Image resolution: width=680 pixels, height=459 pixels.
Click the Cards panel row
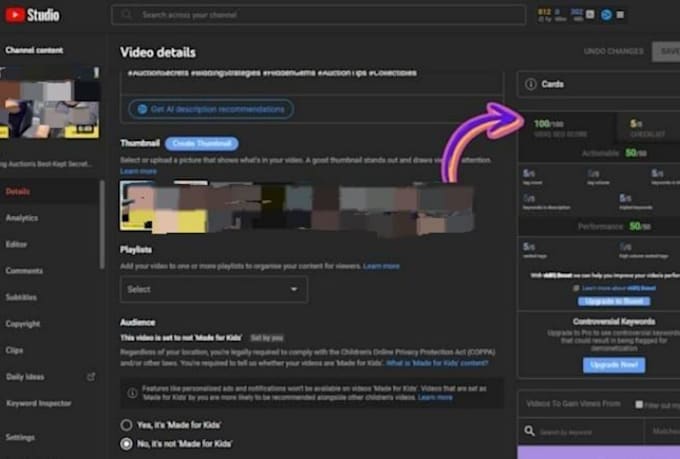coord(599,84)
